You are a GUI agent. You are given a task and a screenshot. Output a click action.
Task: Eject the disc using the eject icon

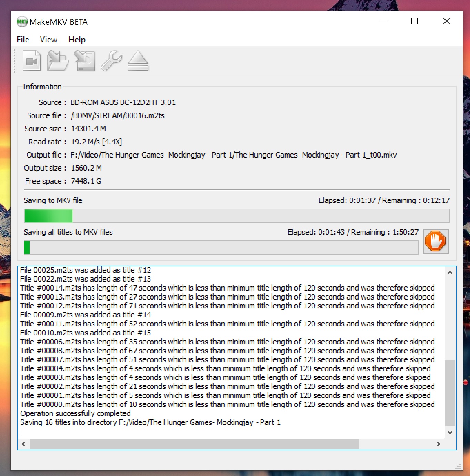[x=138, y=61]
